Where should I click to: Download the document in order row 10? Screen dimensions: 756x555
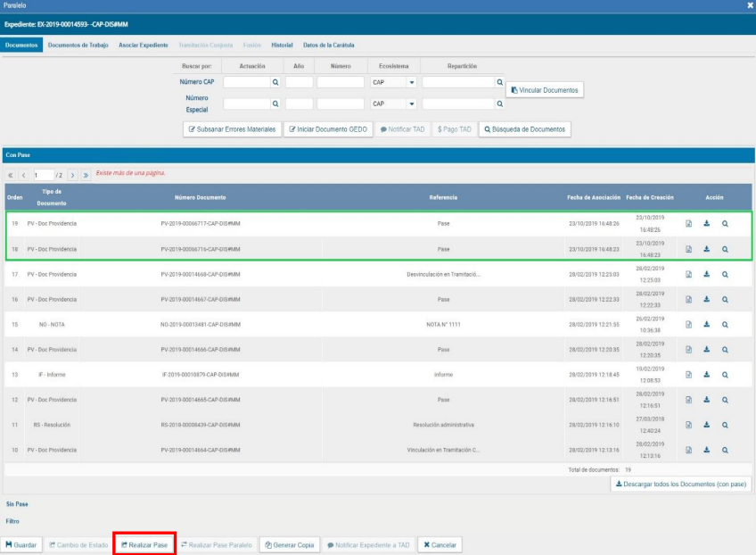click(x=706, y=450)
